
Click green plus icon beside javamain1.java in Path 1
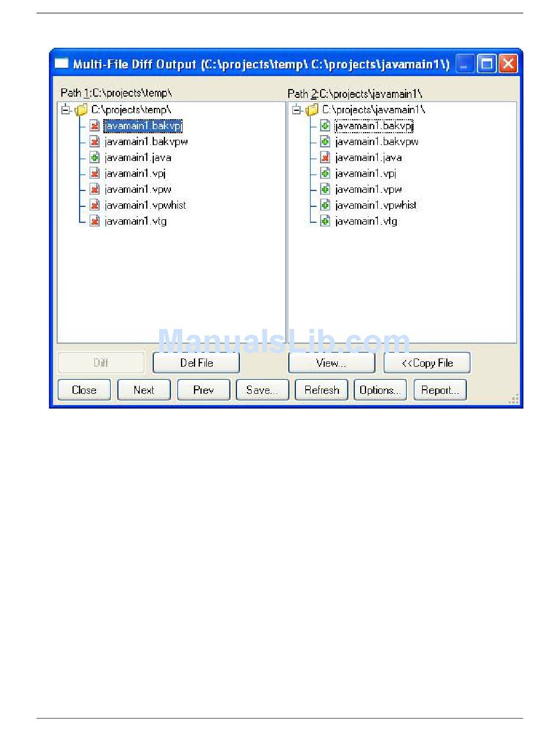click(94, 157)
